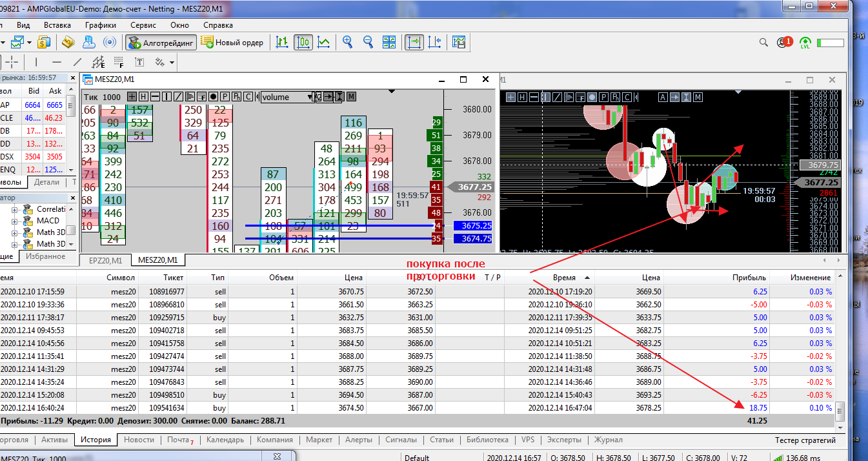Click the M button in left chart toolbar
The width and height of the screenshot is (868, 461).
[x=351, y=97]
